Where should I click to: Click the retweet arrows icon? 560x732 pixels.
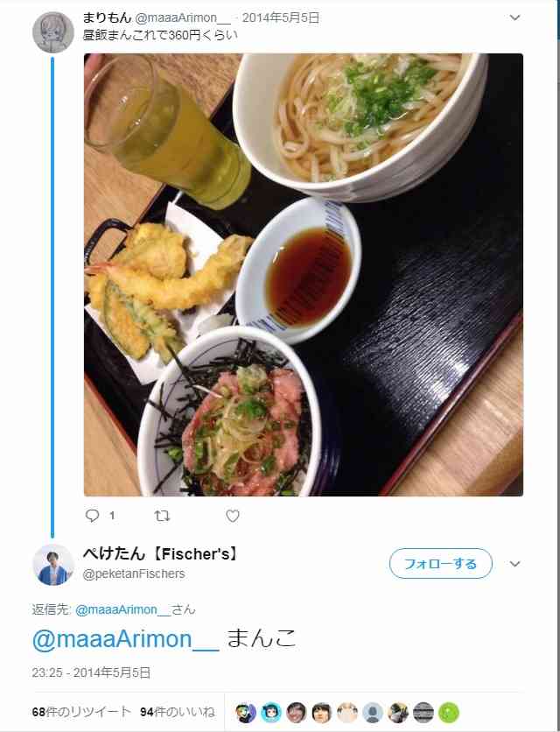tap(162, 516)
